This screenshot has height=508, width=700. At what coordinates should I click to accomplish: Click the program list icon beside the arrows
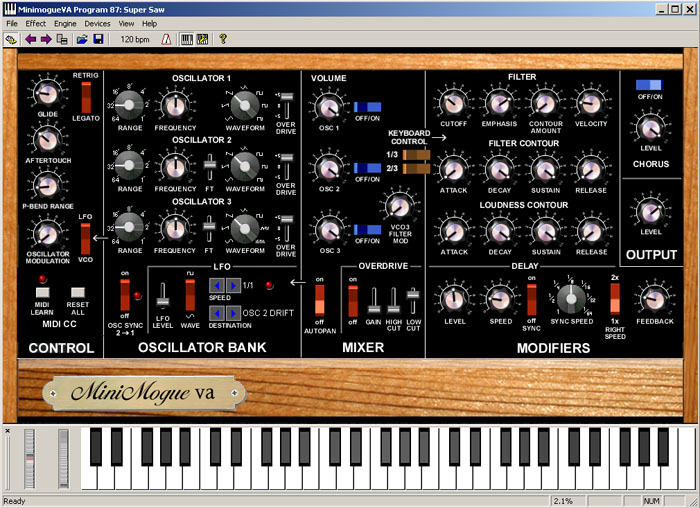point(62,39)
